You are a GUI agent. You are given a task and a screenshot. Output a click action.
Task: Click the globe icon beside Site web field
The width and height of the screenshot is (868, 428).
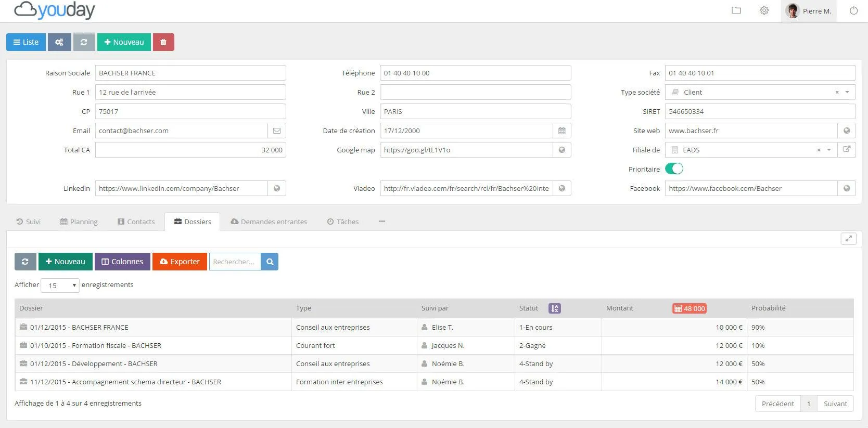(847, 131)
